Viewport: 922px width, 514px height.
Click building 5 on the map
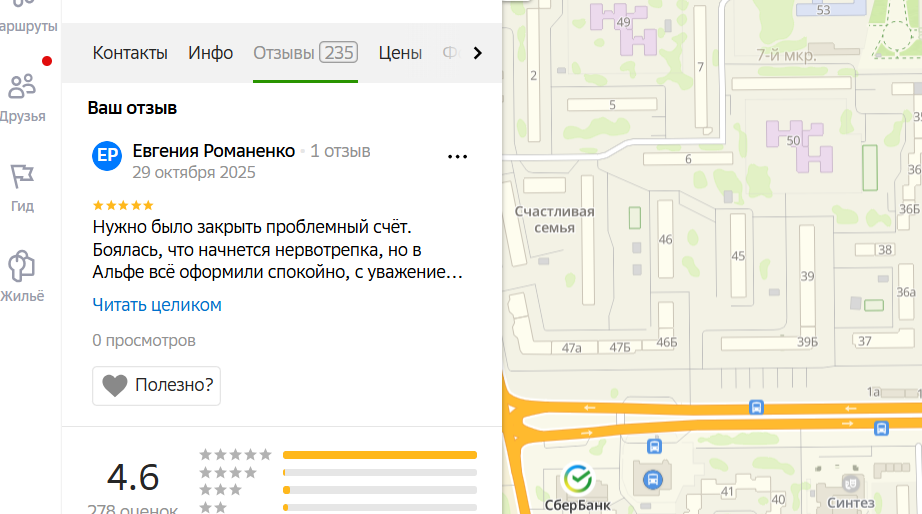tap(612, 105)
